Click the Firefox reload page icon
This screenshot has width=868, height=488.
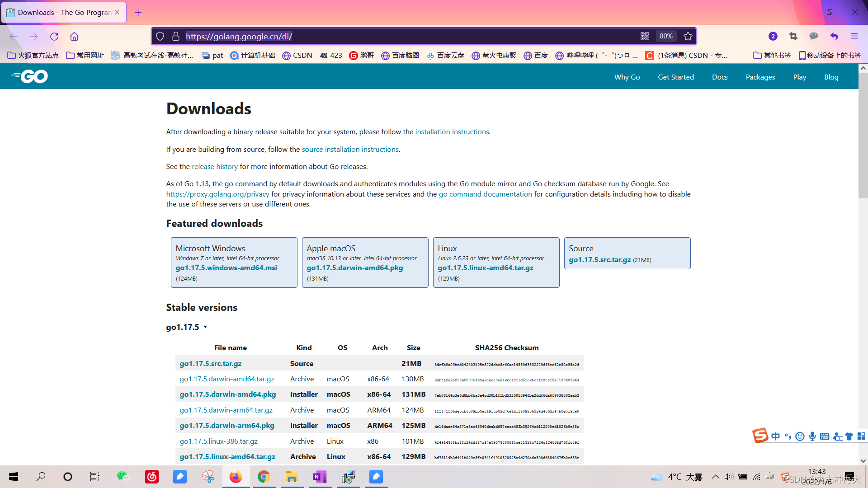pyautogui.click(x=54, y=37)
